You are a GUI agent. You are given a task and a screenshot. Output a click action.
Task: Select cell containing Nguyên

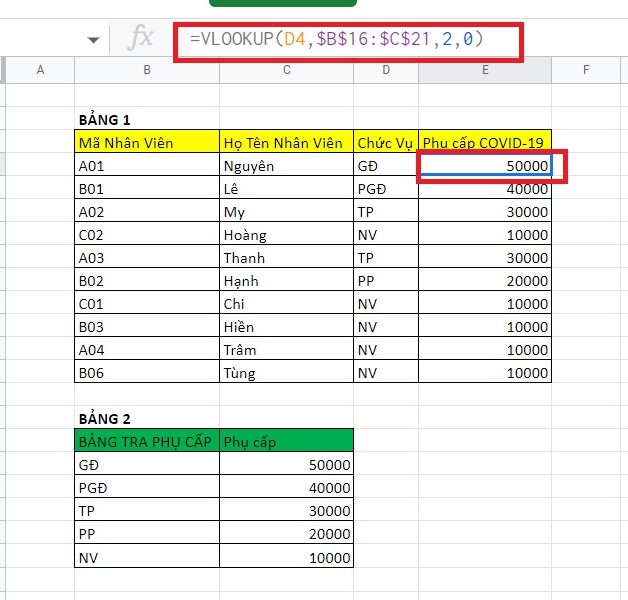pos(286,165)
